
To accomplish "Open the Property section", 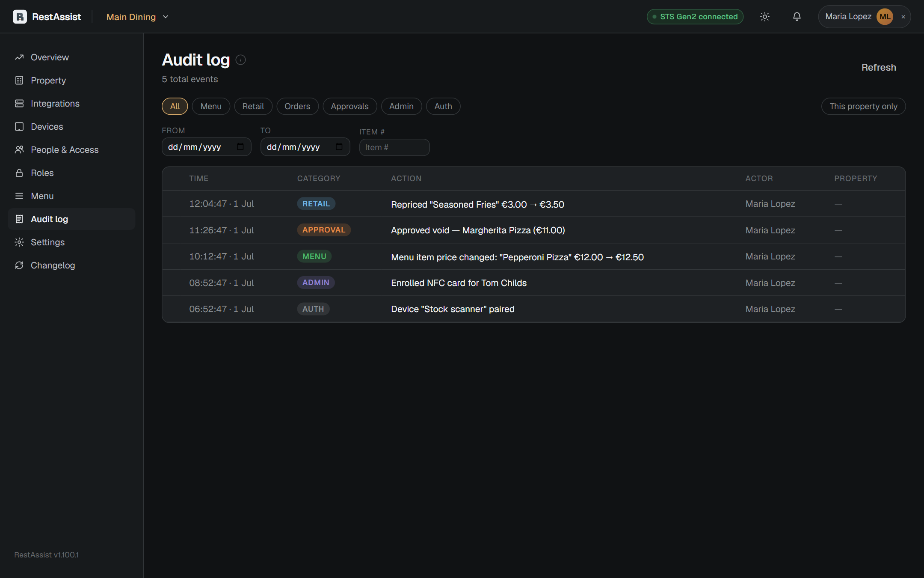I will coord(71,80).
